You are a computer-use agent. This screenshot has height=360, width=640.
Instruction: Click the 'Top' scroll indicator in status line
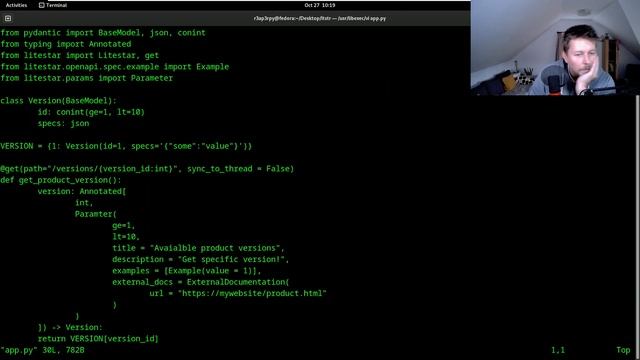(623, 350)
